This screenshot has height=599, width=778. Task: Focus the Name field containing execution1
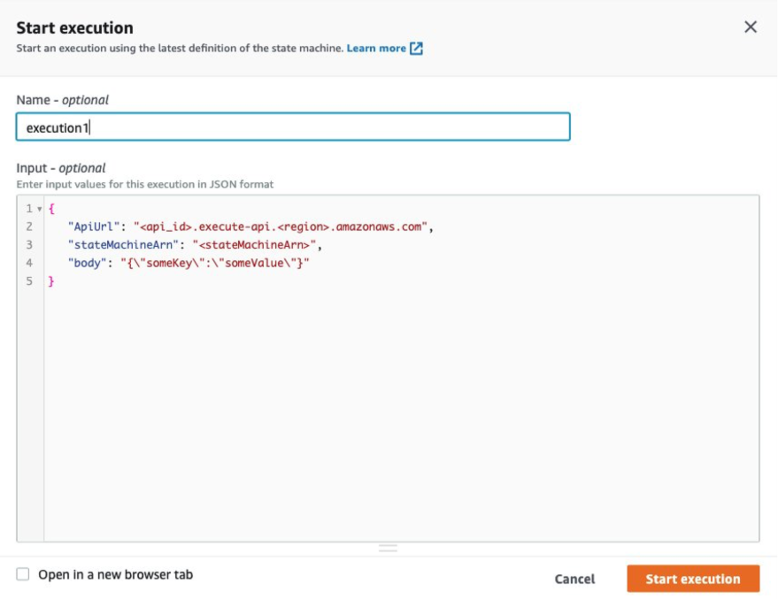pyautogui.click(x=293, y=127)
